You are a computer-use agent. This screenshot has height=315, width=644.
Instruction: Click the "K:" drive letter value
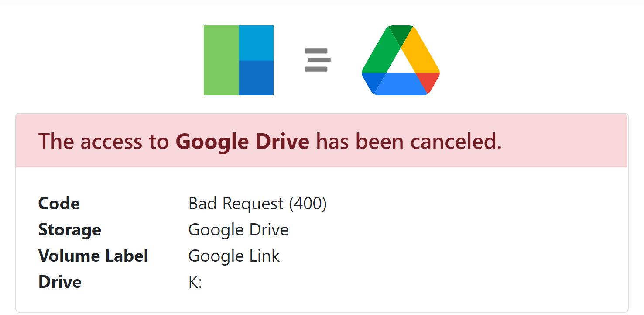coord(195,282)
